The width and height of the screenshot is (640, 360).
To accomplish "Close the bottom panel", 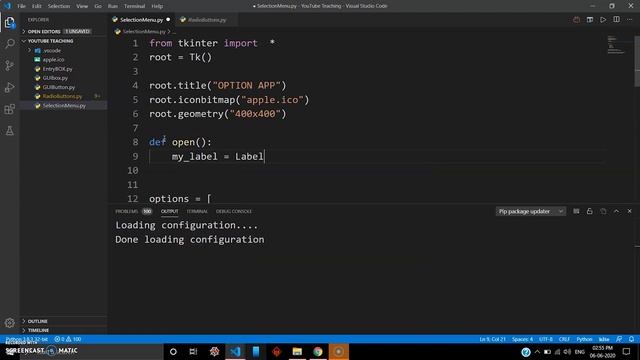I will pyautogui.click(x=629, y=211).
